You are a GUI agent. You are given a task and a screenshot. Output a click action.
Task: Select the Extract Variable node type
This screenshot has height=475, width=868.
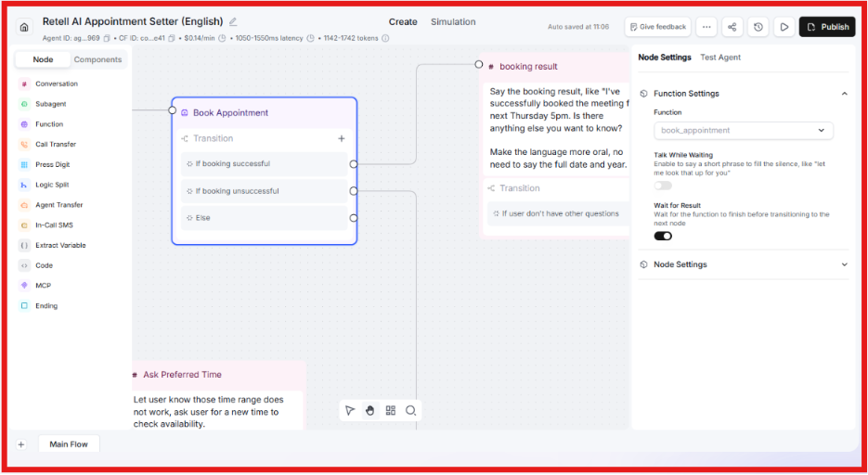(x=60, y=245)
